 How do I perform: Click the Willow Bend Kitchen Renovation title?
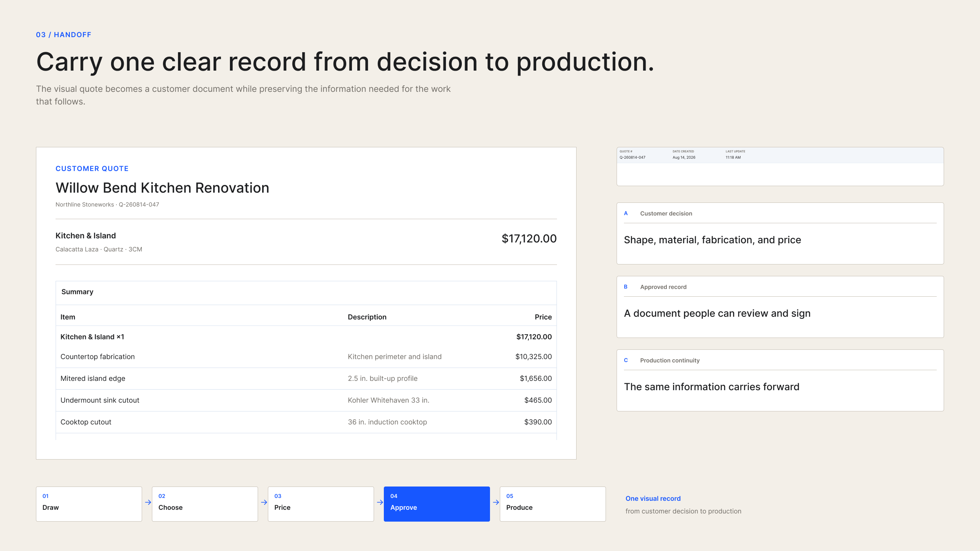[162, 188]
